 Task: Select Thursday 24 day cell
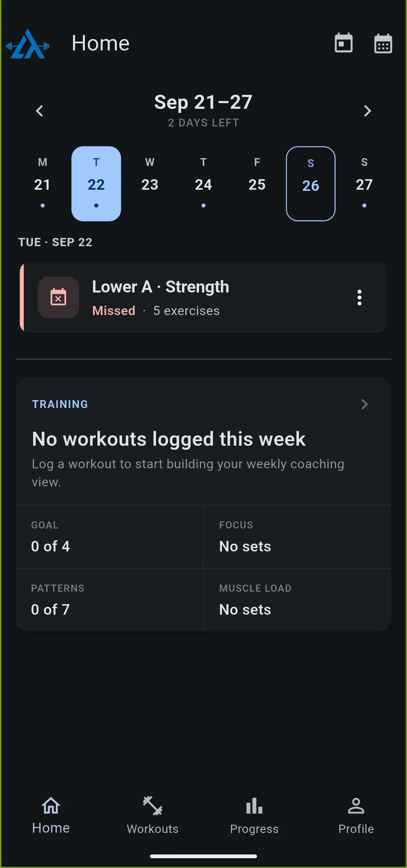(x=203, y=184)
